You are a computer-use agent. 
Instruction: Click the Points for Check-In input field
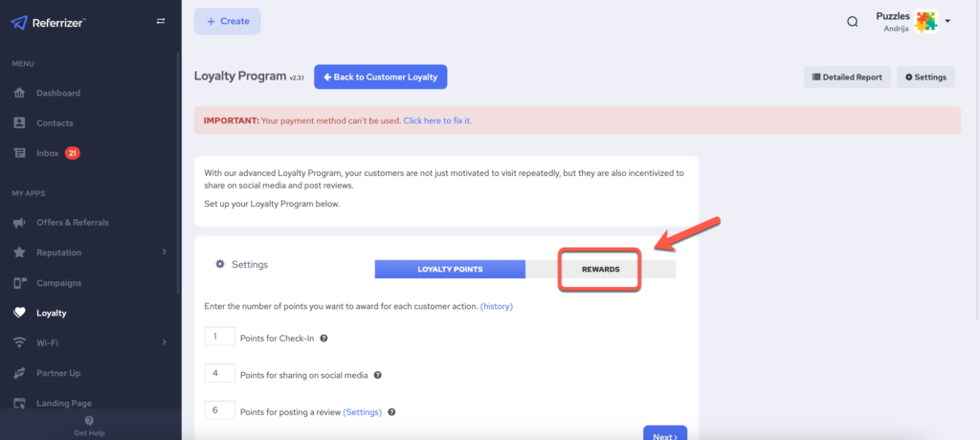(220, 337)
